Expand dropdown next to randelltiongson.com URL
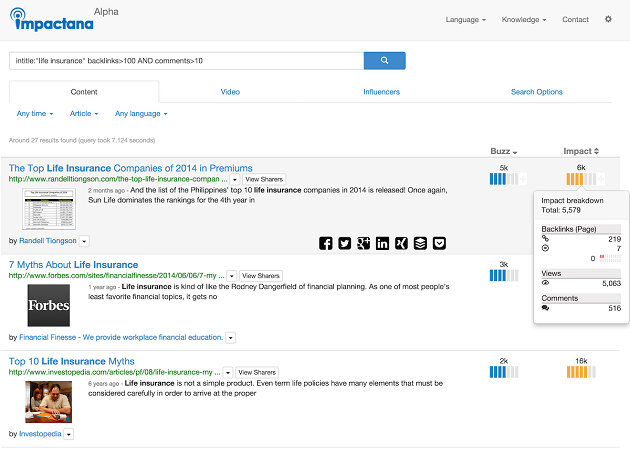Image resolution: width=630 pixels, height=449 pixels. pos(235,180)
